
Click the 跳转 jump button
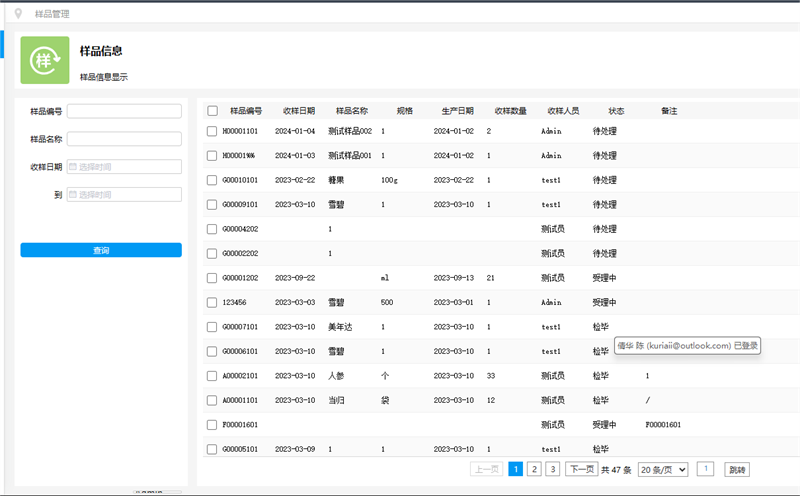point(736,469)
